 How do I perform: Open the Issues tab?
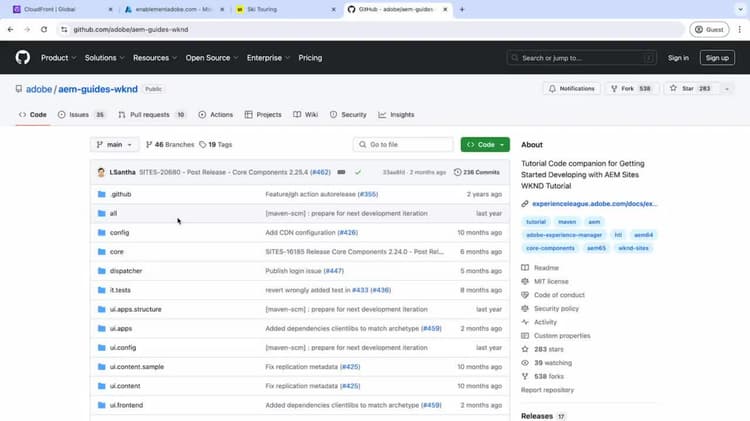click(x=81, y=114)
